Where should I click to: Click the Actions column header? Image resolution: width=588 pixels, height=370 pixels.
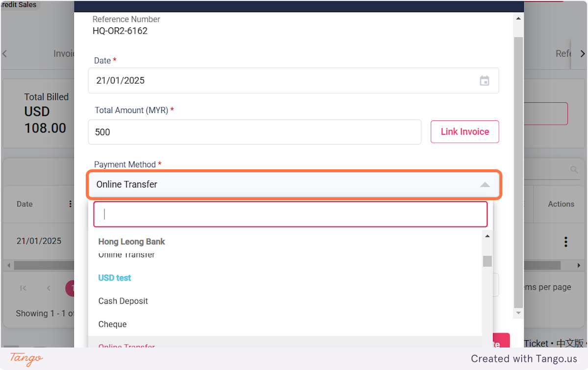click(x=561, y=204)
